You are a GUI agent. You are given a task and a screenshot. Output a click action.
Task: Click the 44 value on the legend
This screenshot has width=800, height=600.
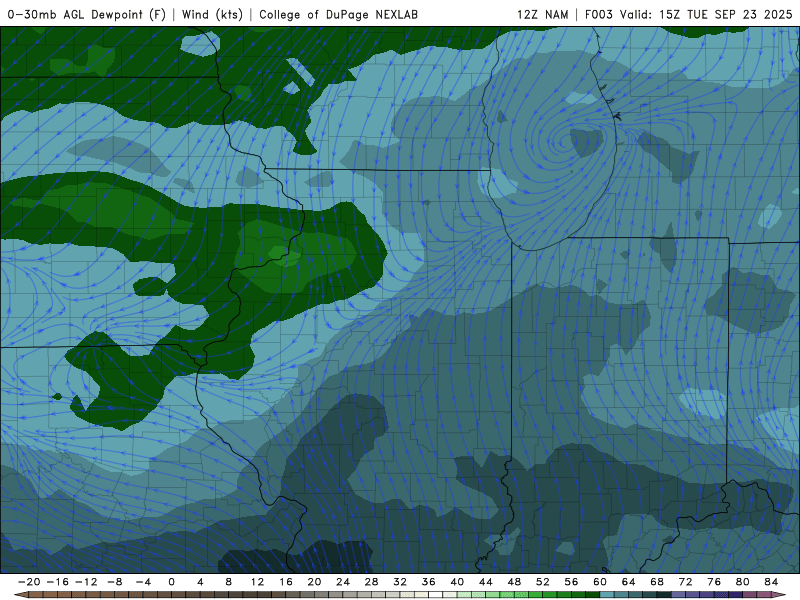click(x=486, y=582)
